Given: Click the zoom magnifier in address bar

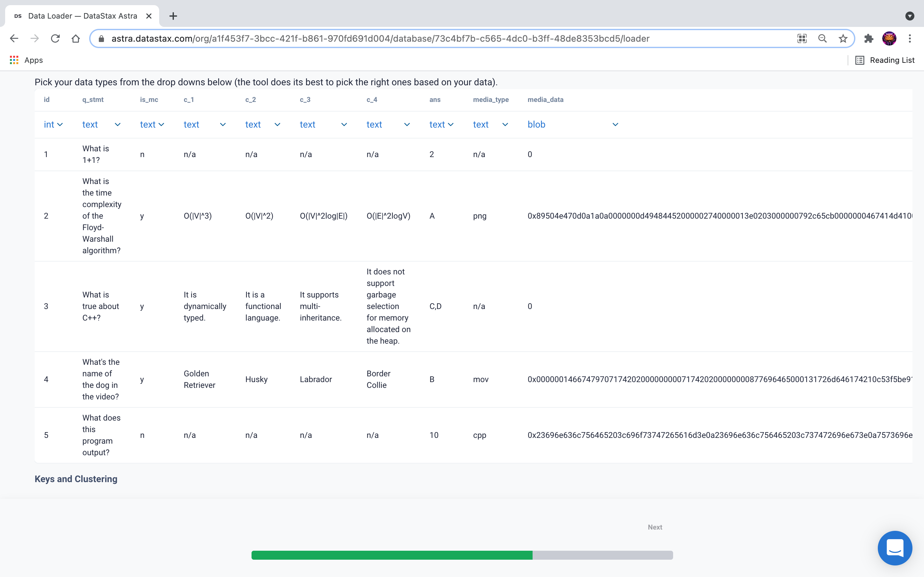Looking at the screenshot, I should pos(822,38).
